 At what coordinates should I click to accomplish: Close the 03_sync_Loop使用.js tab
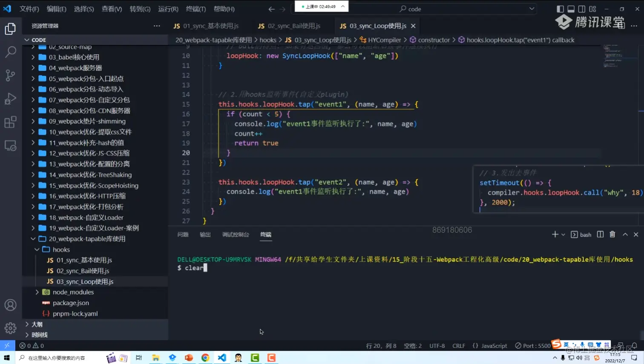point(413,26)
